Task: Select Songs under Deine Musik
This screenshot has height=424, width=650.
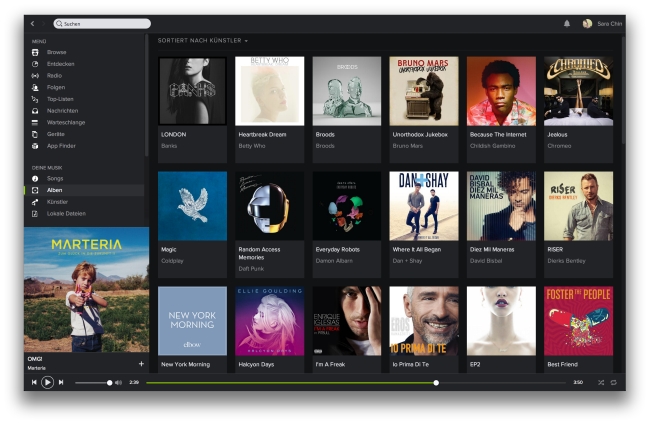Action: (x=55, y=178)
